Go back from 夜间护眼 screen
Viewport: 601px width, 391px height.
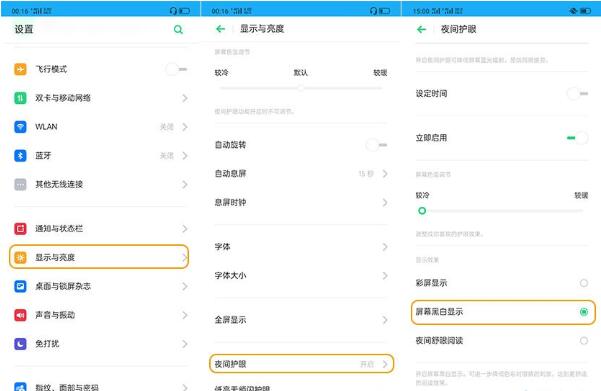[x=421, y=30]
